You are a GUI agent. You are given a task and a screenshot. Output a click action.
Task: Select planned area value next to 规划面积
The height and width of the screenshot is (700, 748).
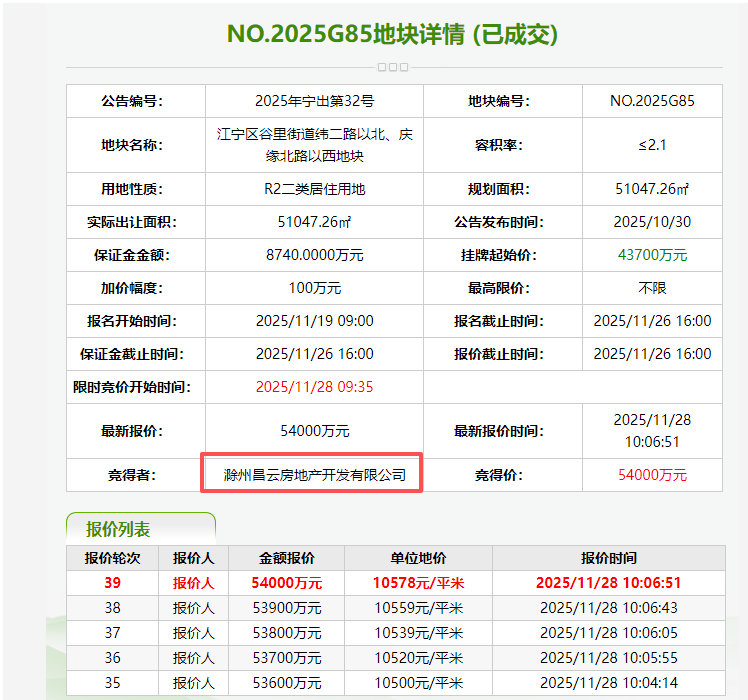point(652,189)
